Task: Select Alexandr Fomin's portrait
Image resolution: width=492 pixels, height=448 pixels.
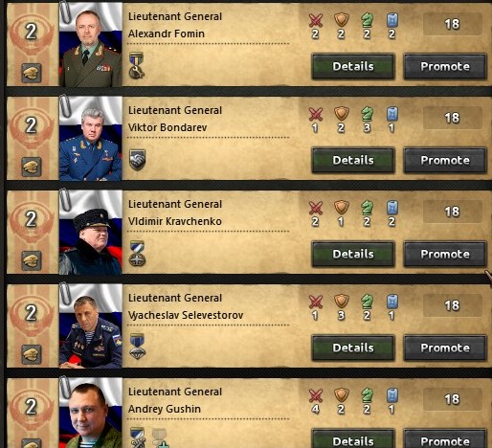Action: [x=91, y=45]
